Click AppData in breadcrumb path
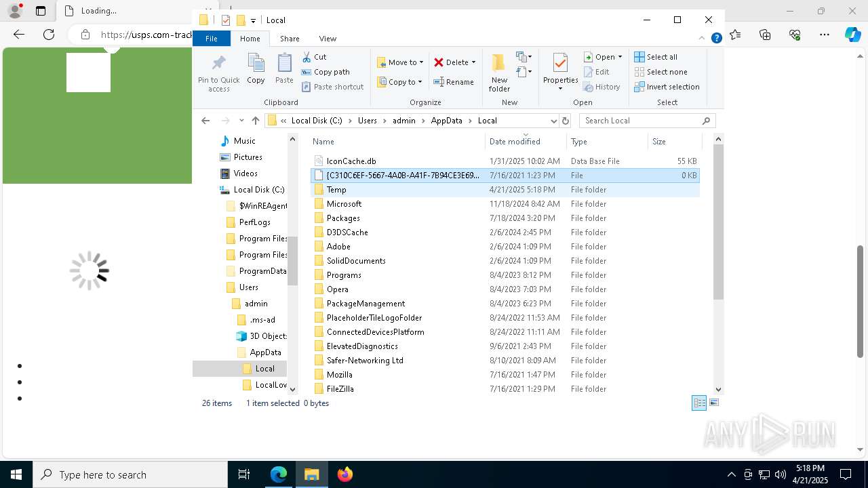Screen dimensions: 868x488 tap(446, 121)
